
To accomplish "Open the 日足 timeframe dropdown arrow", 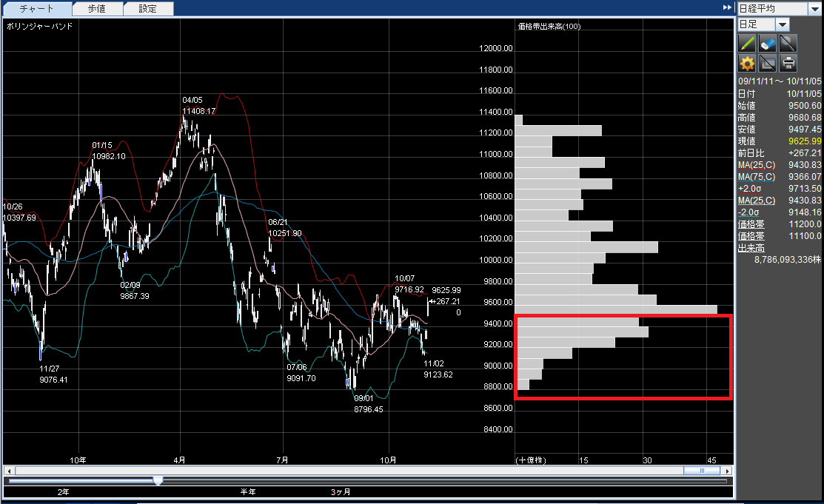I will coord(783,25).
